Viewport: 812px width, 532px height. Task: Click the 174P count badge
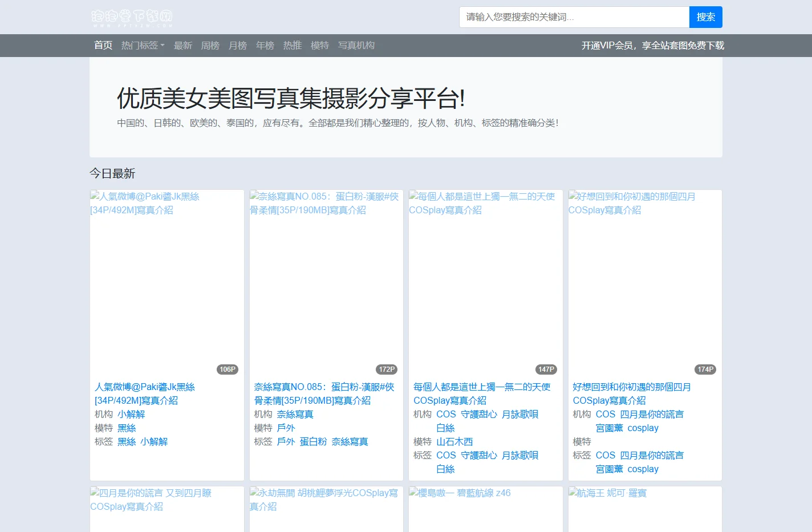click(x=705, y=369)
